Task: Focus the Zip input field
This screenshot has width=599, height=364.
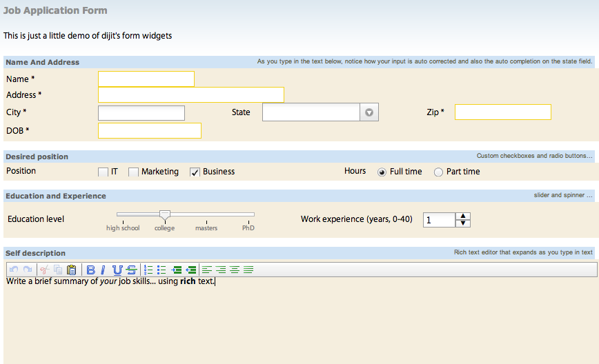Action: (502, 112)
